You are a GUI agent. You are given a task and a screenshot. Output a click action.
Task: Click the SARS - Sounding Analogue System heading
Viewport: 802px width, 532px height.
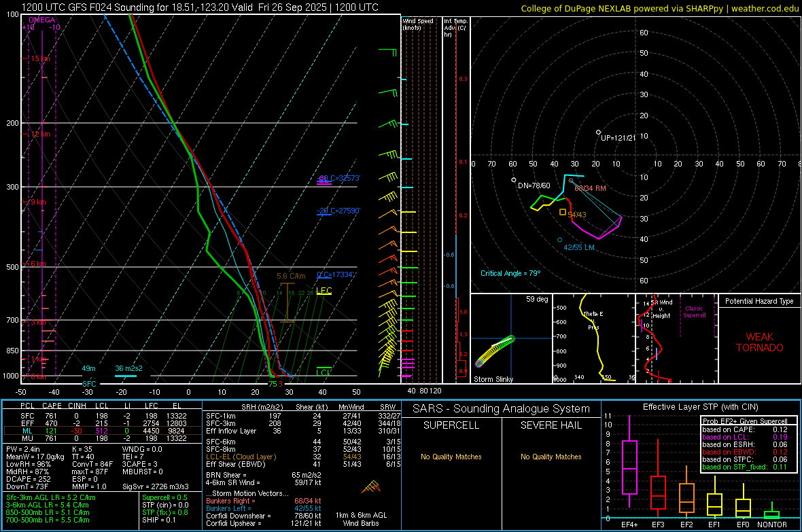(502, 409)
